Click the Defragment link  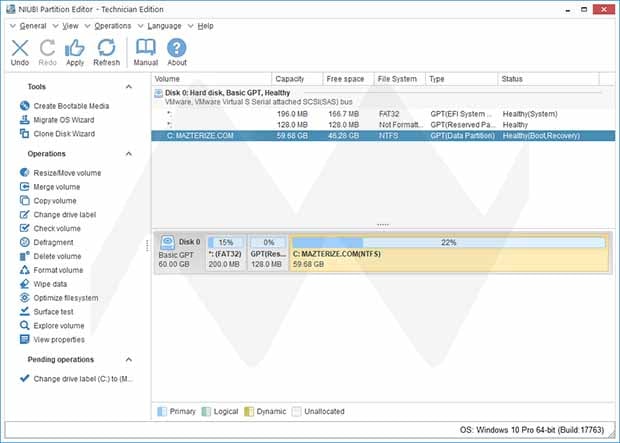pos(53,242)
